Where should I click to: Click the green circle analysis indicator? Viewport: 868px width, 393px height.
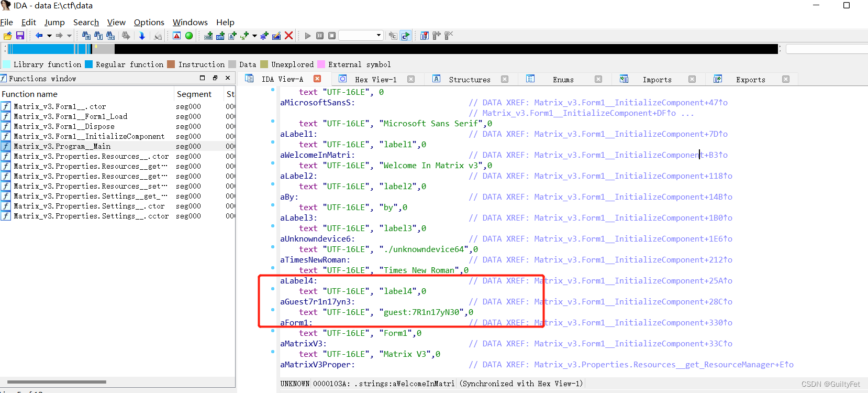coord(189,36)
